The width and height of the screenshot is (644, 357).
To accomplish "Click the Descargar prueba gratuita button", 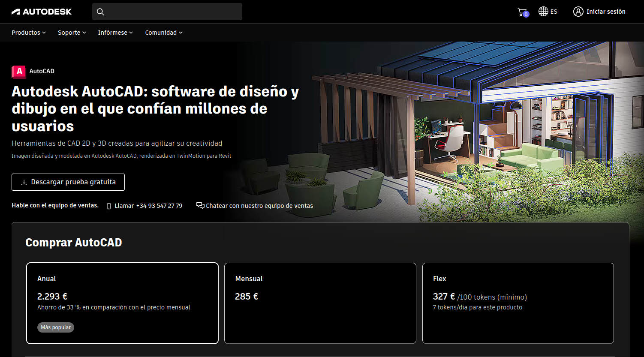I will click(68, 182).
